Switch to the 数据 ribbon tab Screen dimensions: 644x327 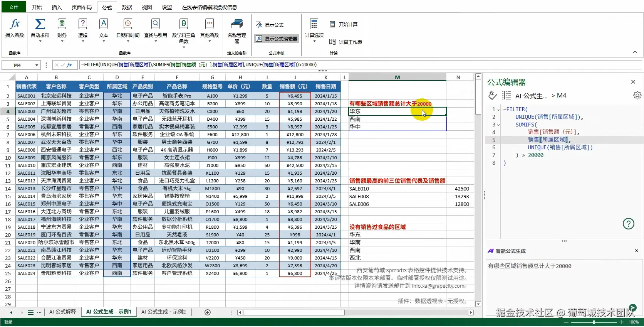(x=127, y=7)
